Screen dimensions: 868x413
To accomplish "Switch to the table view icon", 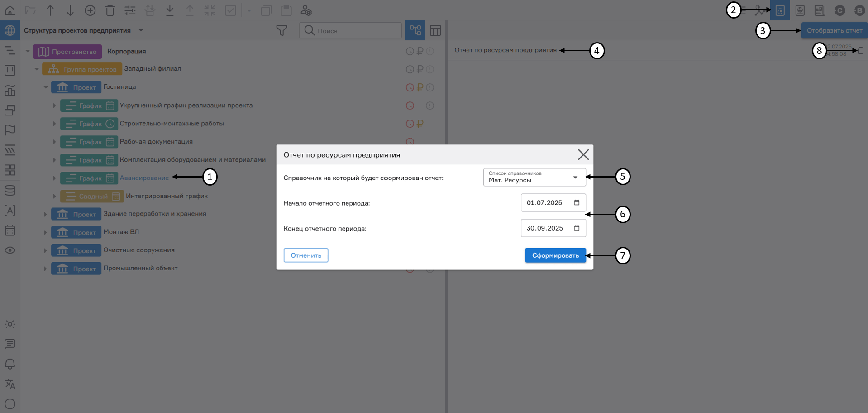I will click(x=435, y=30).
